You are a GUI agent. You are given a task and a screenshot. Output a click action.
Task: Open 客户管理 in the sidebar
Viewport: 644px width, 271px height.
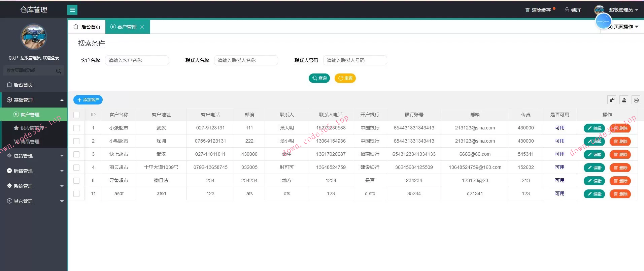(x=34, y=114)
